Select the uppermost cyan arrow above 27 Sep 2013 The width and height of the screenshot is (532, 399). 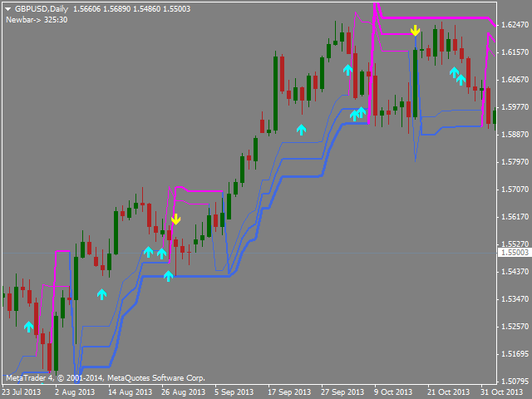(347, 70)
